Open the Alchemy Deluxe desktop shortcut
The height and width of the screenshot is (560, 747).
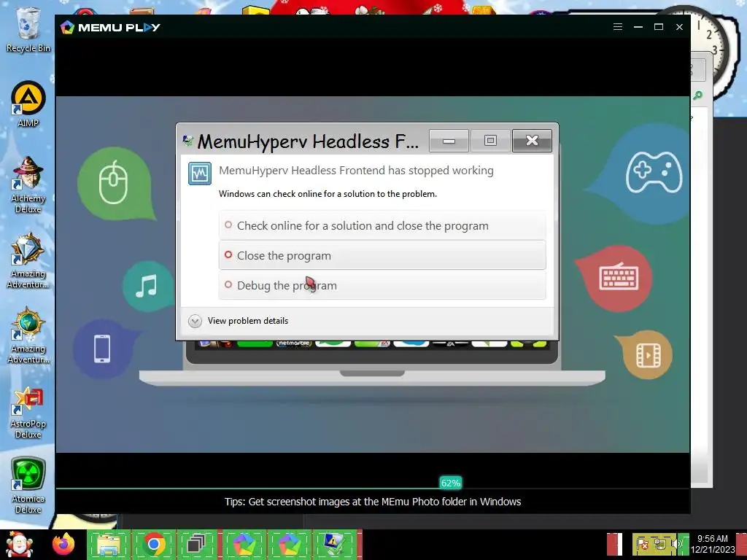click(x=28, y=184)
